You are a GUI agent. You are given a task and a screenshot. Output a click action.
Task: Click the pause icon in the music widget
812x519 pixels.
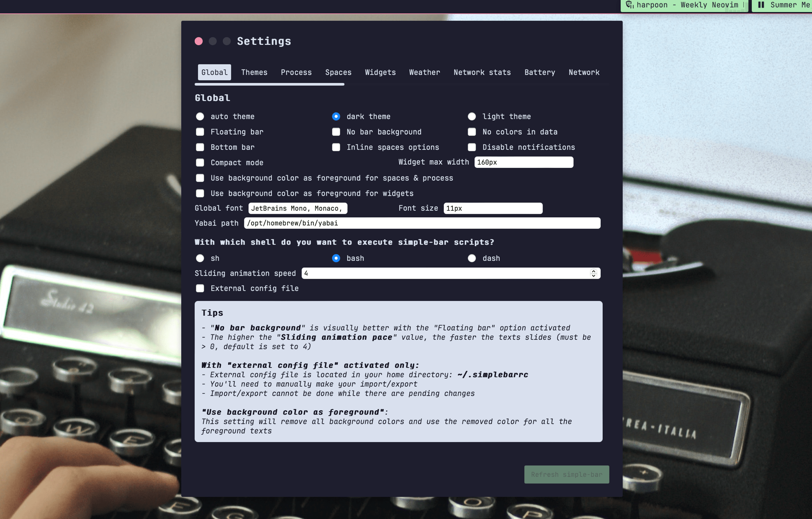[761, 5]
